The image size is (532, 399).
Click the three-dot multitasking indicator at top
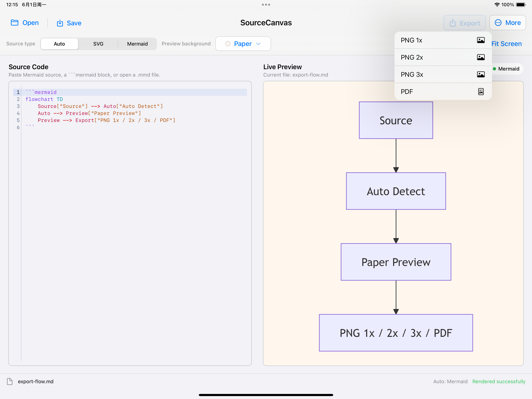(266, 4)
